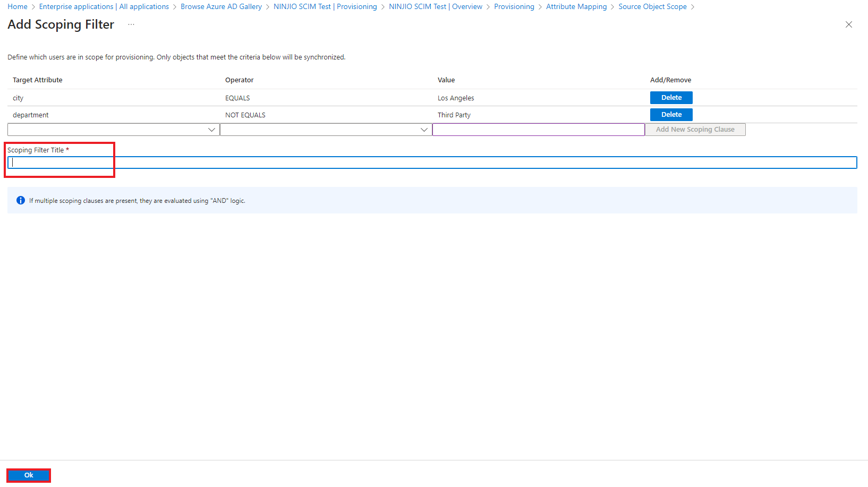
Task: Delete the city EQUALS Los Angeles clause
Action: 671,98
